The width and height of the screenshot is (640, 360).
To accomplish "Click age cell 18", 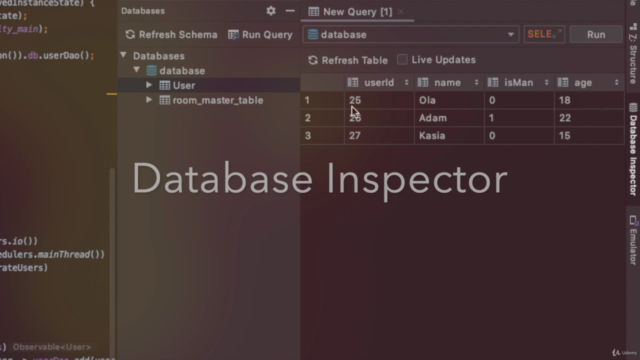I will tap(589, 100).
